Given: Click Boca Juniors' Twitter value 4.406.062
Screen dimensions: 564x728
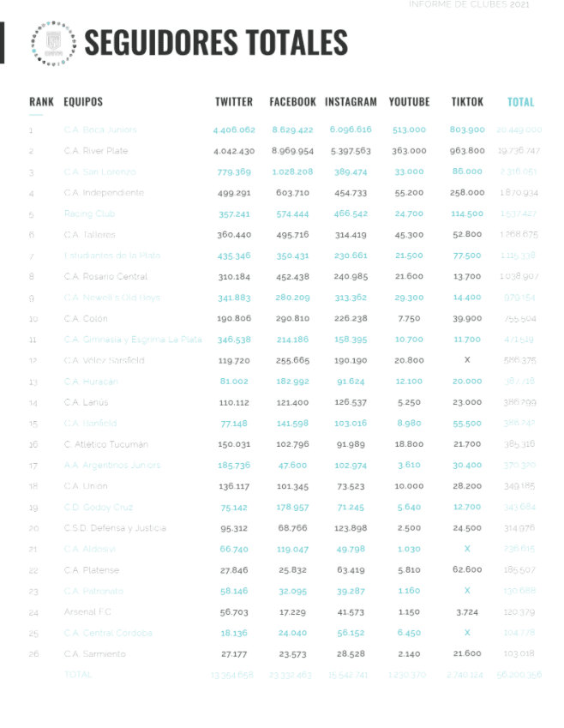Looking at the screenshot, I should click(234, 130).
